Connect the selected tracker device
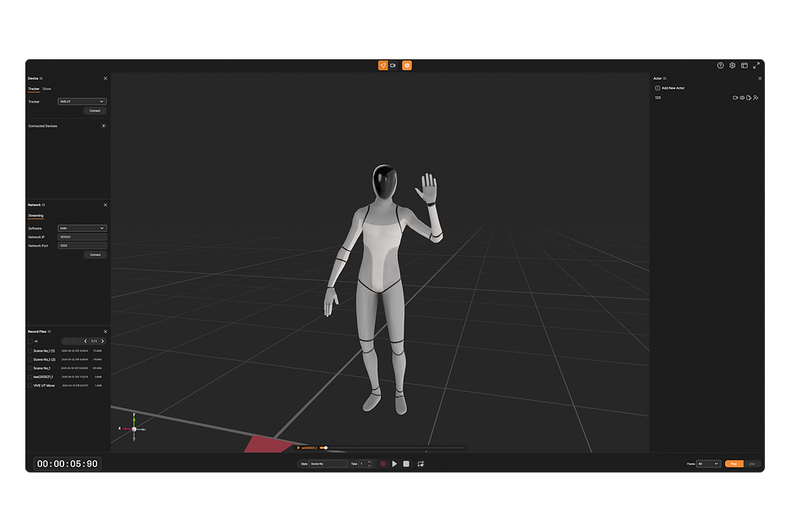 [x=95, y=111]
